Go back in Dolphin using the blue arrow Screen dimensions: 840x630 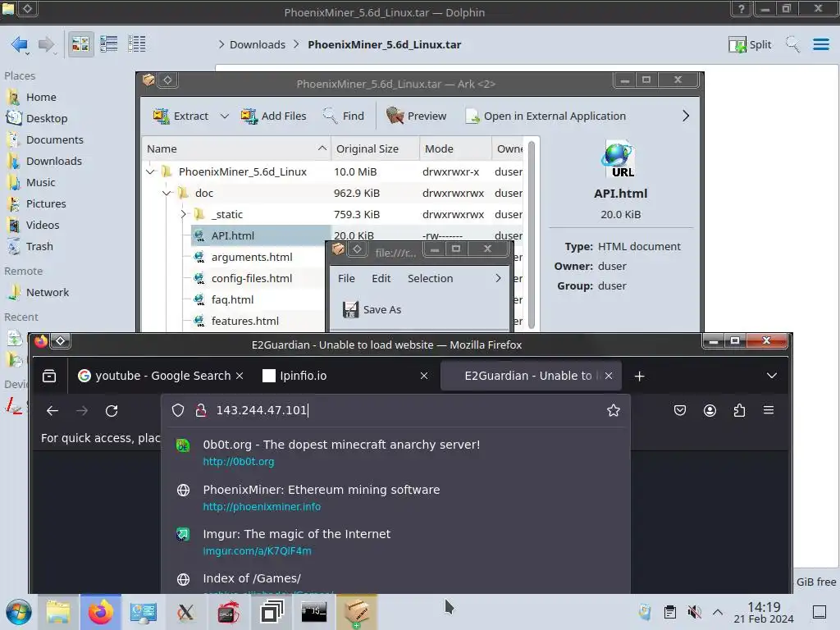coord(20,44)
